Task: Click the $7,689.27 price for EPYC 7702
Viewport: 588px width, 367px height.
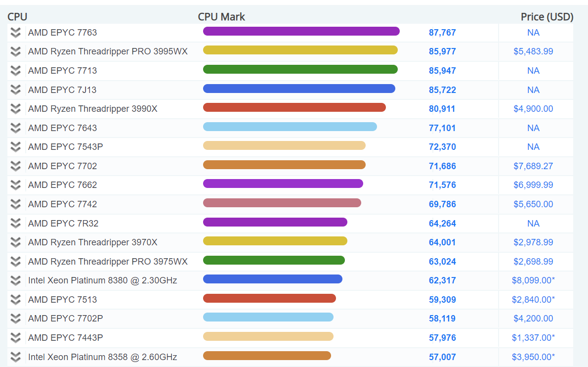Action: pyautogui.click(x=533, y=166)
